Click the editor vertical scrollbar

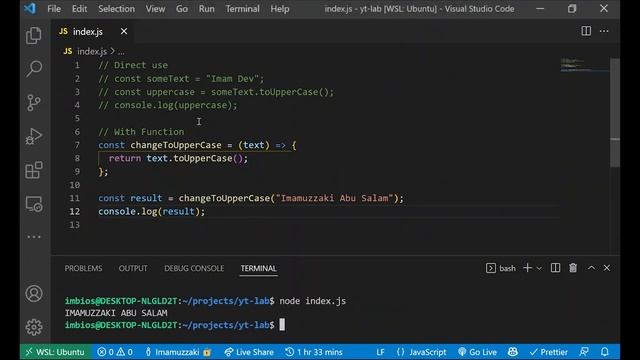[615, 112]
